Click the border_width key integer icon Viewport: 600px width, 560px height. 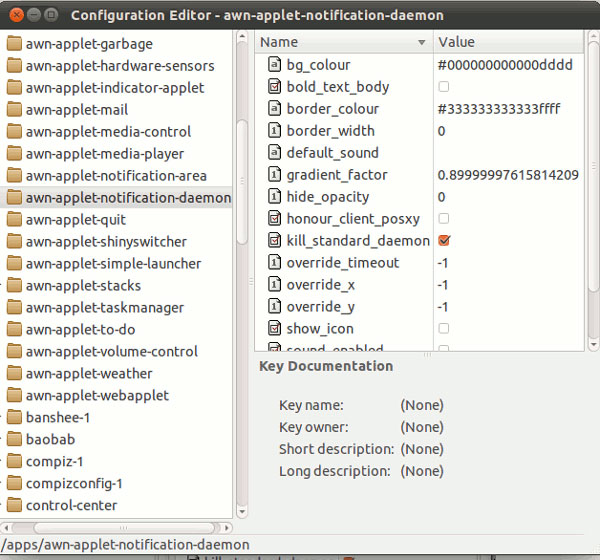click(275, 131)
